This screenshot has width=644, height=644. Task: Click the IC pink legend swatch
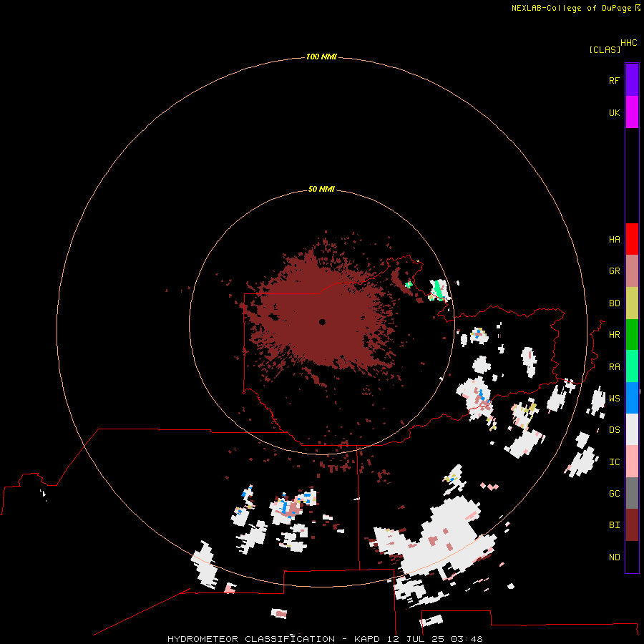(632, 462)
